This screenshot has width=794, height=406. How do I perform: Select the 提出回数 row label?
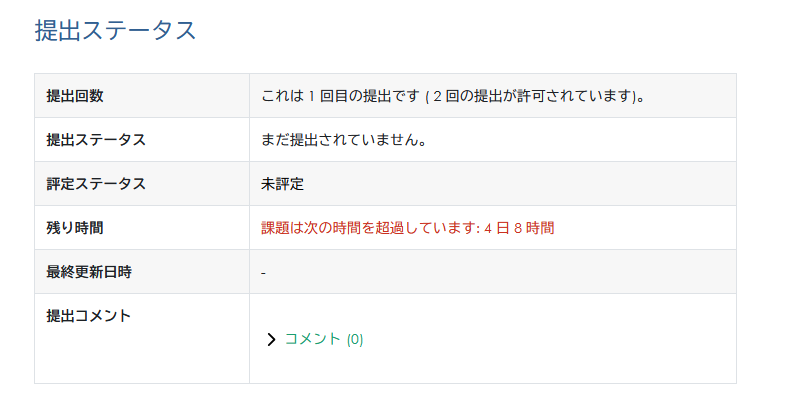(75, 96)
